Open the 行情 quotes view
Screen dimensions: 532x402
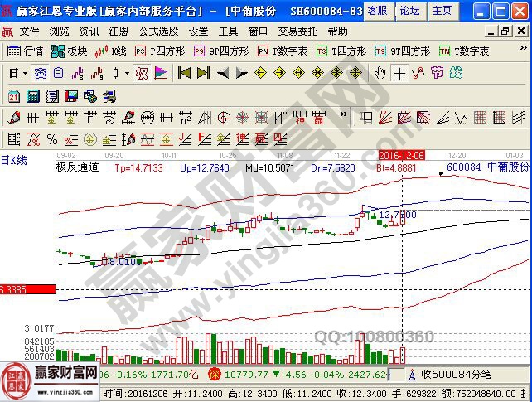point(26,51)
